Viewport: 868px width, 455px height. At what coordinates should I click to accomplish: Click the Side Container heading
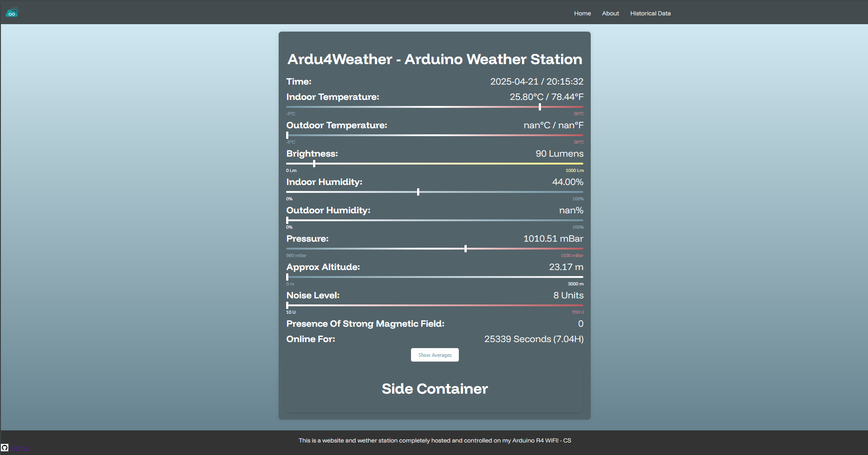tap(435, 389)
